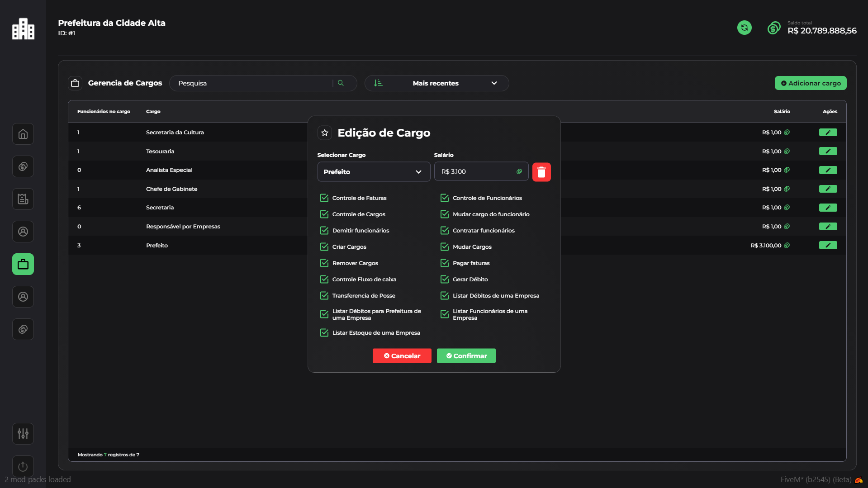Edit the Analista Especial row
This screenshot has width=868, height=488.
pyautogui.click(x=828, y=170)
